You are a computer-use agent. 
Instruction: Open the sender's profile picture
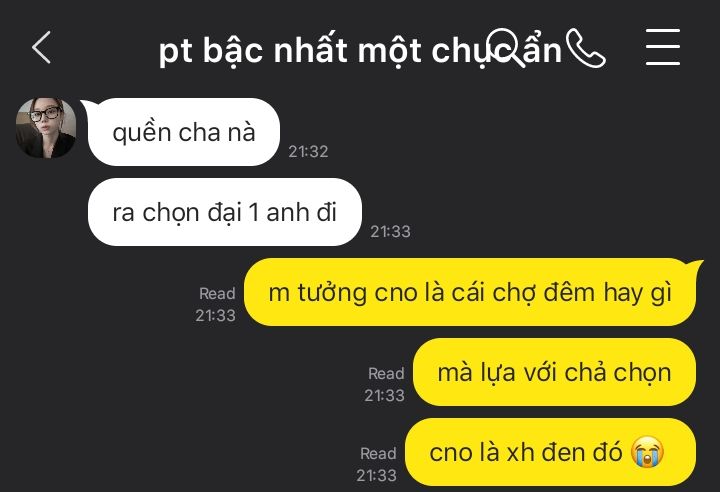[x=46, y=128]
